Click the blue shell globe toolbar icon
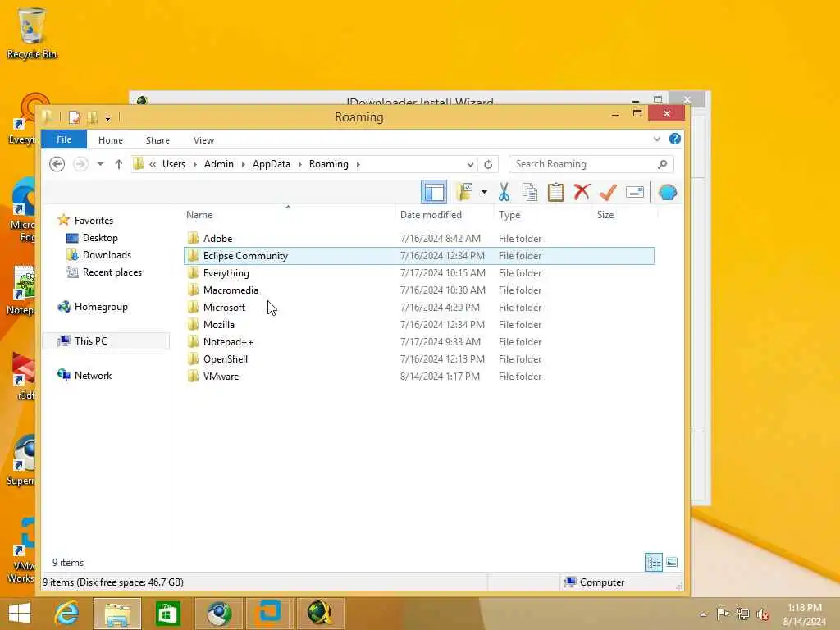Viewport: 840px width, 630px height. (668, 192)
